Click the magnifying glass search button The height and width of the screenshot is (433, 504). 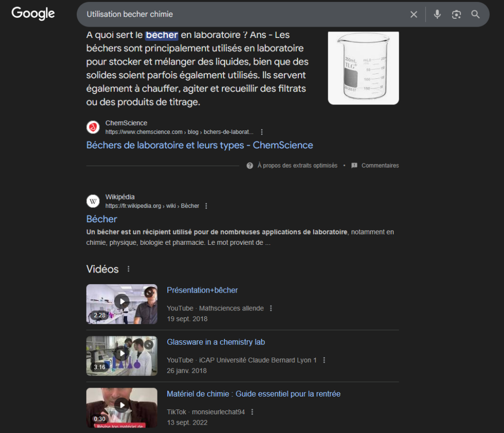tap(475, 14)
